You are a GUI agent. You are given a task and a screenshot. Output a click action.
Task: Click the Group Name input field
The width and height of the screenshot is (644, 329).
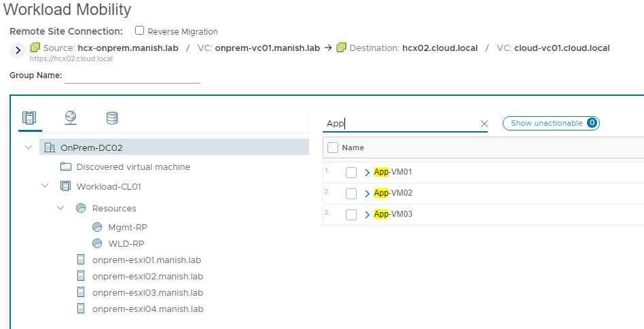132,75
